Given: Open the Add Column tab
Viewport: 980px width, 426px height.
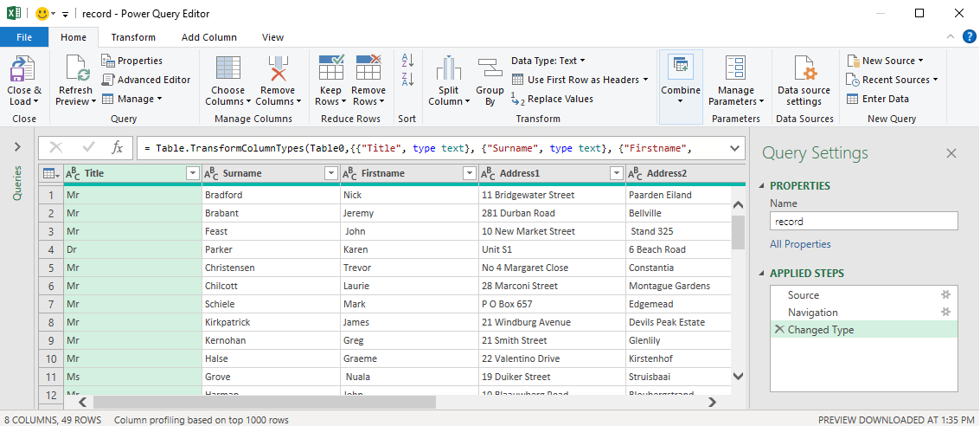Looking at the screenshot, I should 208,37.
